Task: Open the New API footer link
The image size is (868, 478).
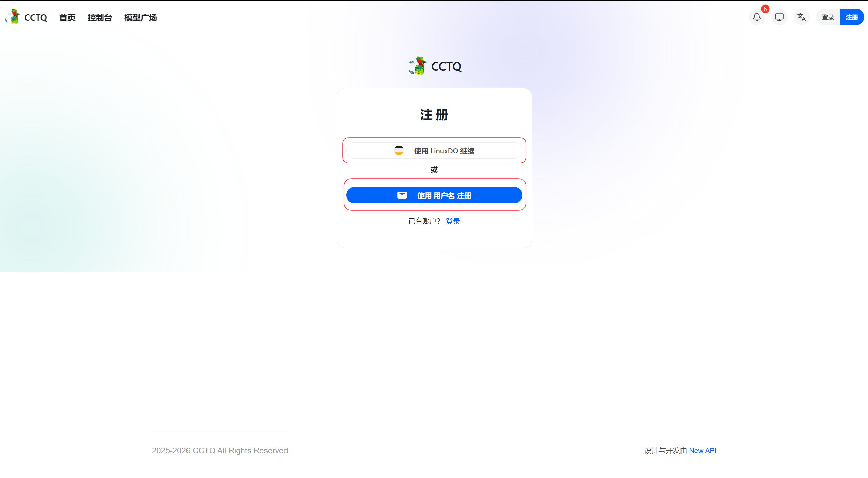Action: (x=703, y=451)
